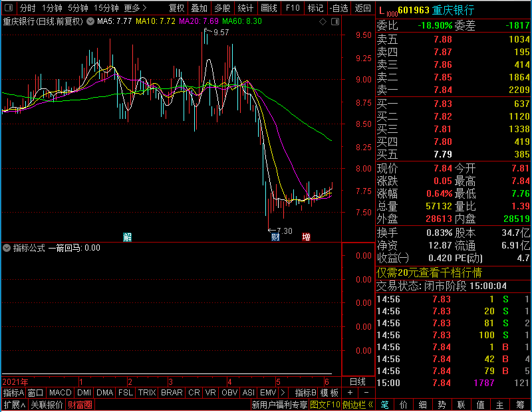The width and height of the screenshot is (532, 412).
Task: Click the 卖一 ask price 7.84
Action: point(443,90)
